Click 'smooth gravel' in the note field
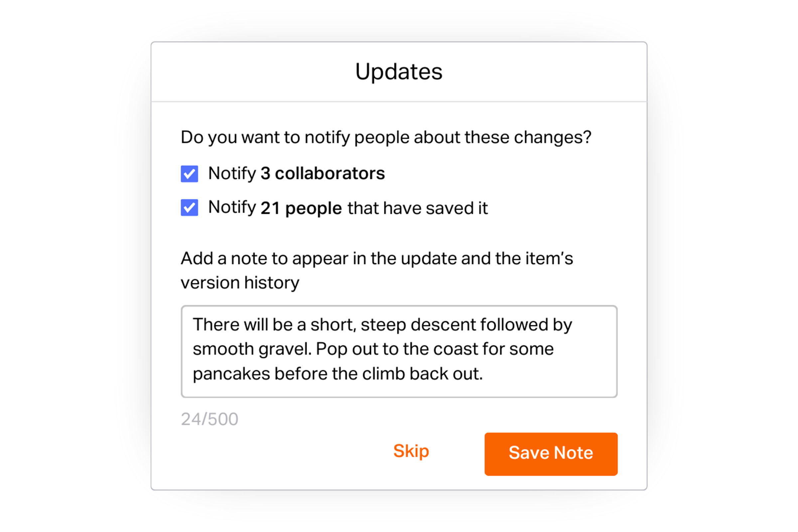This screenshot has width=798, height=532. pos(252,349)
